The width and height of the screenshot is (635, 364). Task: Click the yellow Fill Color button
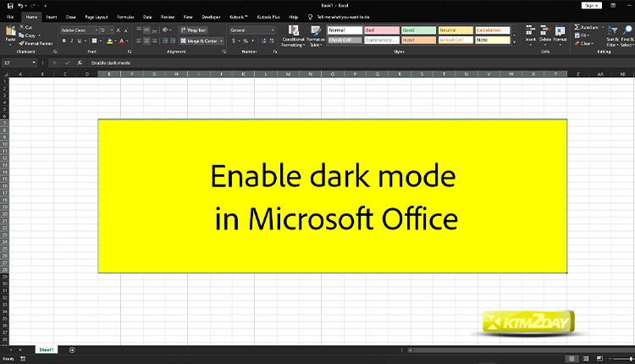[110, 41]
